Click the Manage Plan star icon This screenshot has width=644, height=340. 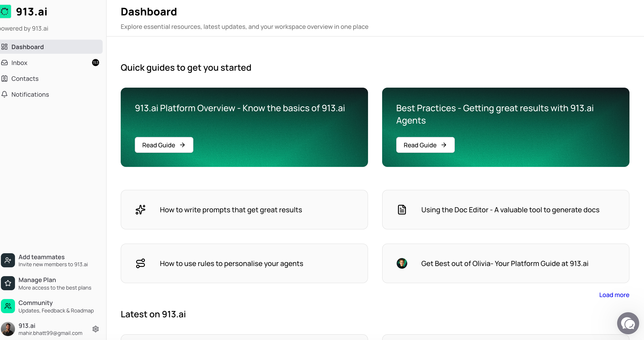point(8,283)
